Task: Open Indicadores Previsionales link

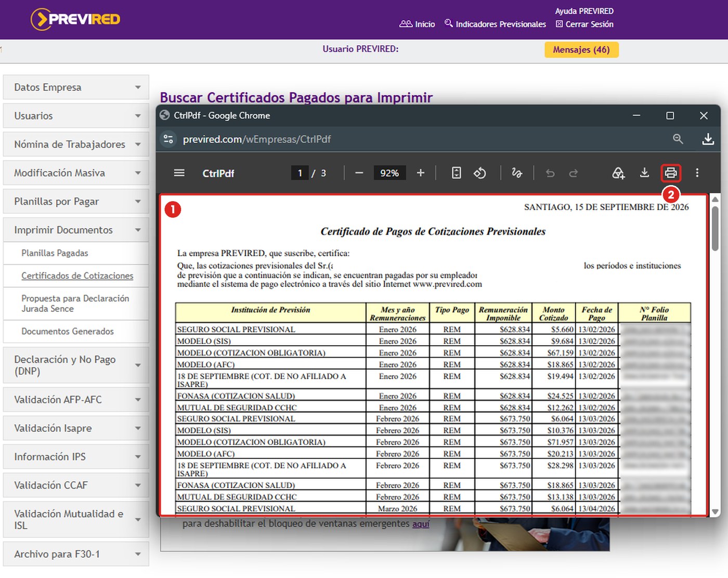Action: click(x=495, y=24)
